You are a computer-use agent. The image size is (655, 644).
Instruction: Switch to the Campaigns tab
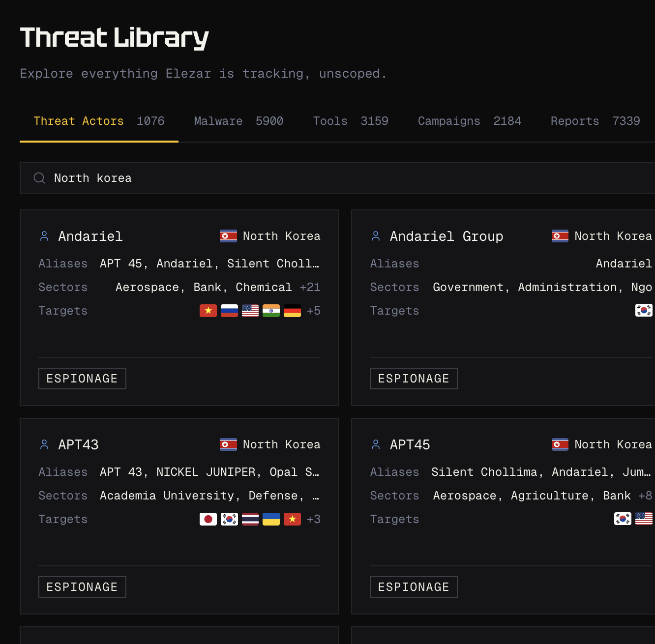tap(470, 121)
